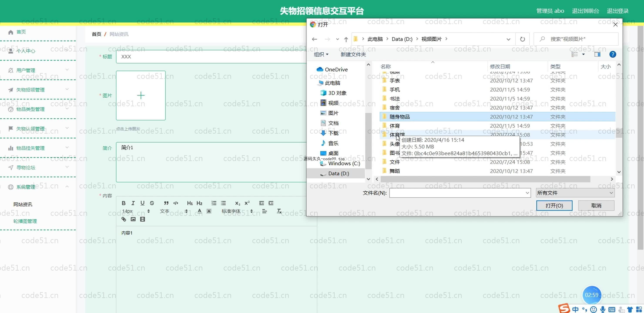The width and height of the screenshot is (644, 313).
Task: Open the 标准字体 font family dropdown
Action: [x=237, y=211]
